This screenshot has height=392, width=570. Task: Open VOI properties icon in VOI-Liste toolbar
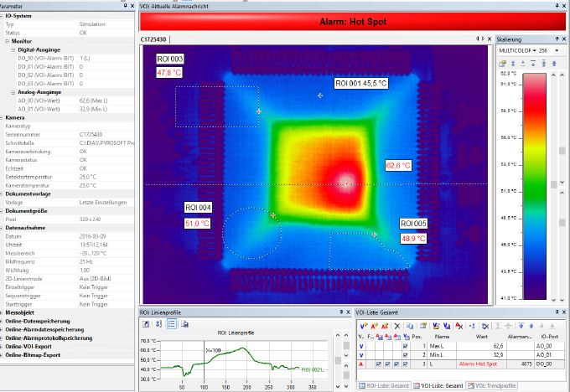423,326
